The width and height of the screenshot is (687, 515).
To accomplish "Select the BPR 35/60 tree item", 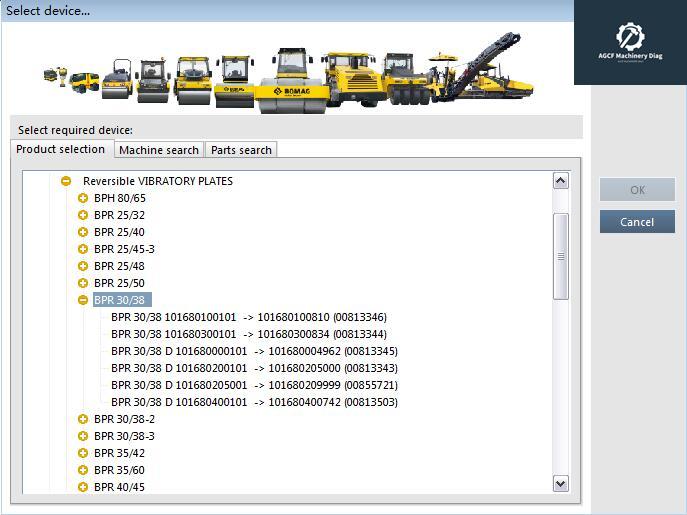I will point(119,470).
